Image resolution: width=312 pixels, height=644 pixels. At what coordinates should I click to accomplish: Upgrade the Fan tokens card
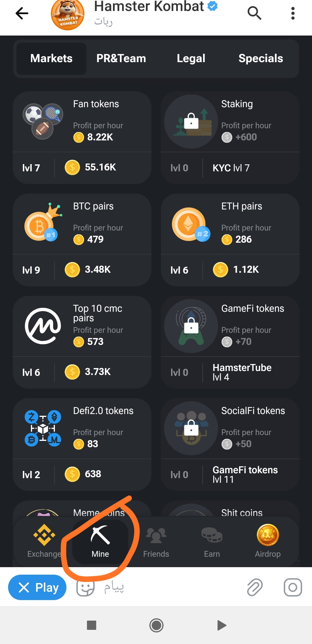(x=82, y=138)
